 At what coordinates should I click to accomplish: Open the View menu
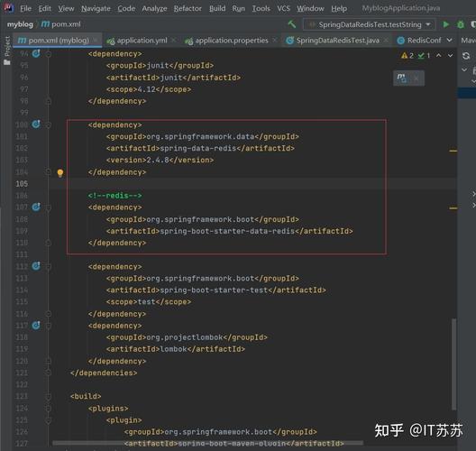point(66,8)
